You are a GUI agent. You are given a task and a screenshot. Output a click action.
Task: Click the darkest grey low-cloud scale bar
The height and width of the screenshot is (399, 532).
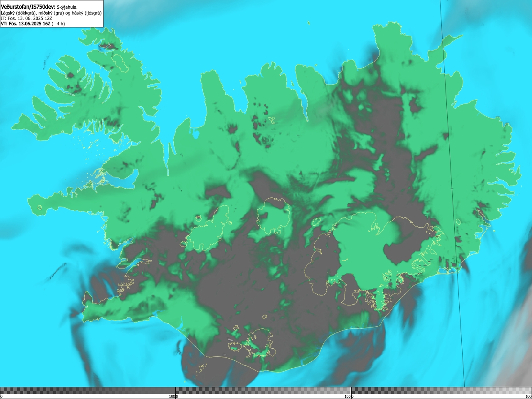88,391
